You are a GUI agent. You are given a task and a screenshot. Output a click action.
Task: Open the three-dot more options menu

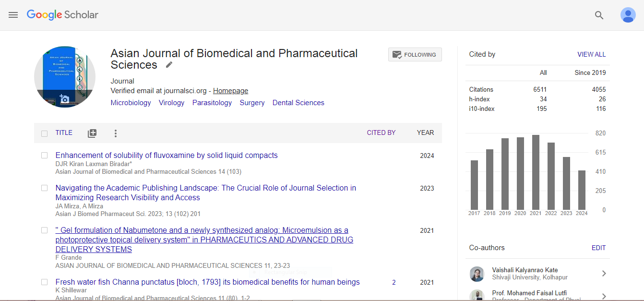click(115, 133)
